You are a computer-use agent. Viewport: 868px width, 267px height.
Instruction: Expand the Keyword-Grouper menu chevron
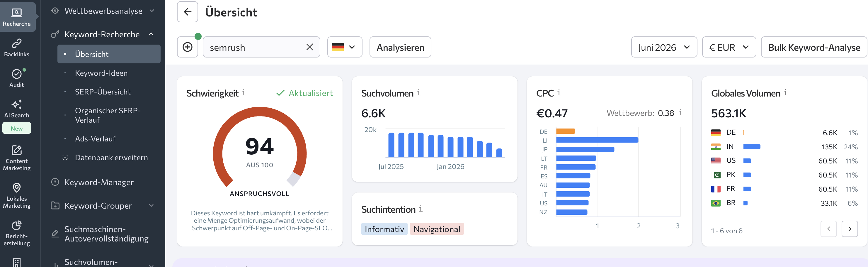coord(151,205)
